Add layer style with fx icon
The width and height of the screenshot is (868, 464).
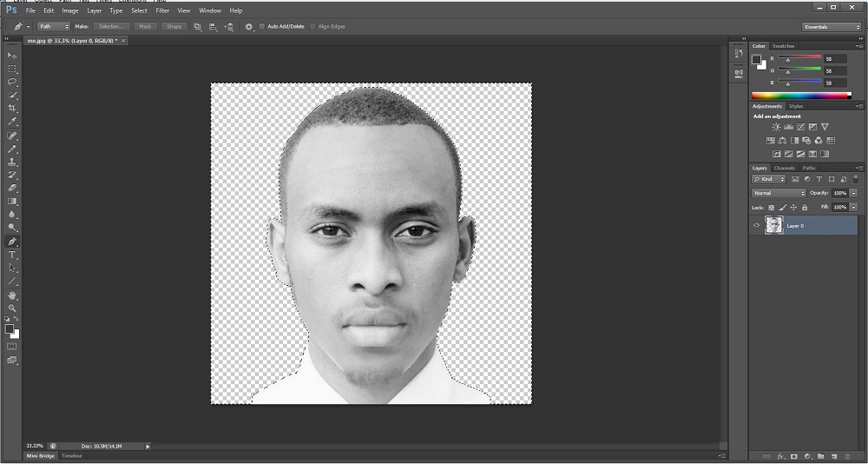[780, 457]
